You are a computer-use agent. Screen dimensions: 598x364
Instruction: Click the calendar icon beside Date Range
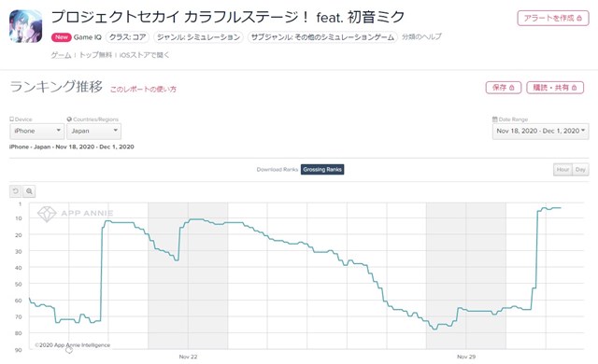pyautogui.click(x=495, y=119)
